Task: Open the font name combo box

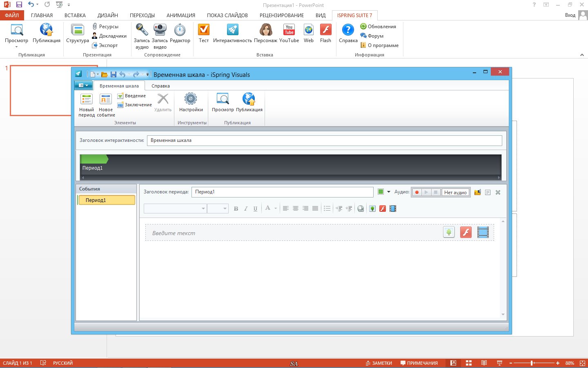Action: (175, 209)
